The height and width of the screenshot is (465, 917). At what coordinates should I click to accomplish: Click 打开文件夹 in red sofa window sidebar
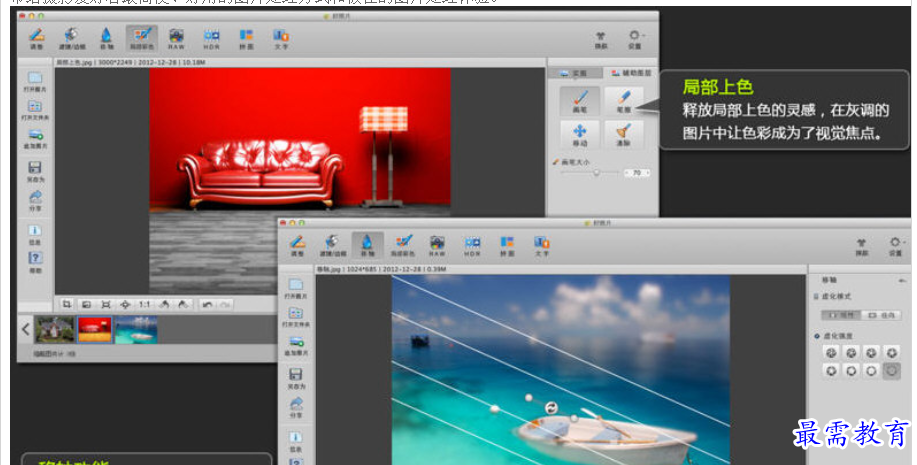pos(35,110)
